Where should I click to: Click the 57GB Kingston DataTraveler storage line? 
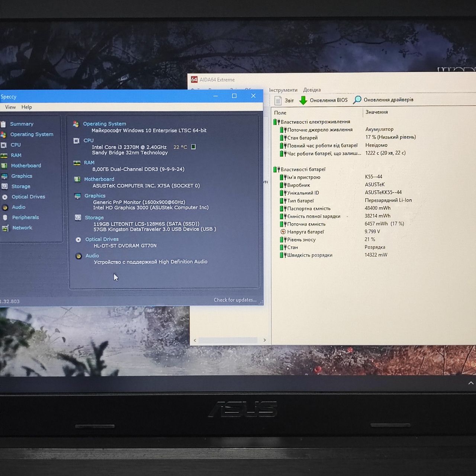tap(155, 229)
